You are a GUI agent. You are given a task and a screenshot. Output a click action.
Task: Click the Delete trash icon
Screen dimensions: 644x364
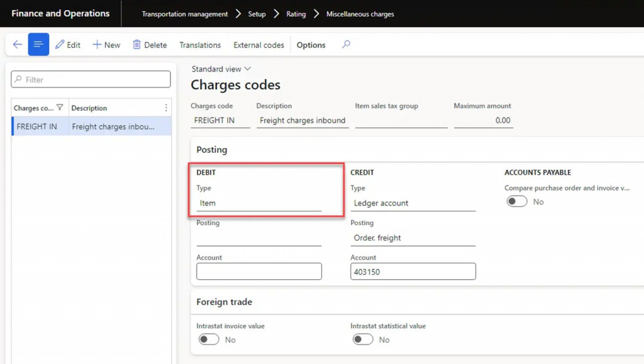point(136,45)
